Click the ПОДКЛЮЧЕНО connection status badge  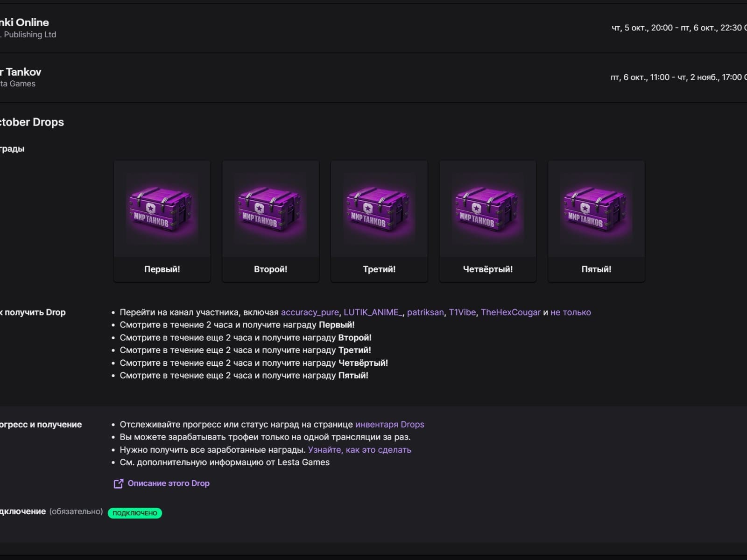click(x=135, y=513)
